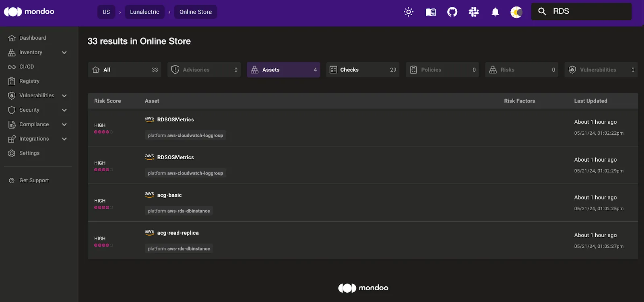The height and width of the screenshot is (302, 644).
Task: Select the Vulnerabilities filter tab
Action: [x=601, y=70]
